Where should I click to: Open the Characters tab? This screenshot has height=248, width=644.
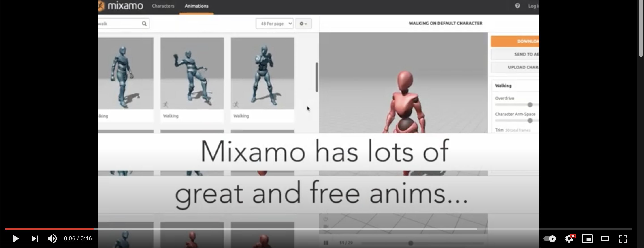pyautogui.click(x=163, y=6)
